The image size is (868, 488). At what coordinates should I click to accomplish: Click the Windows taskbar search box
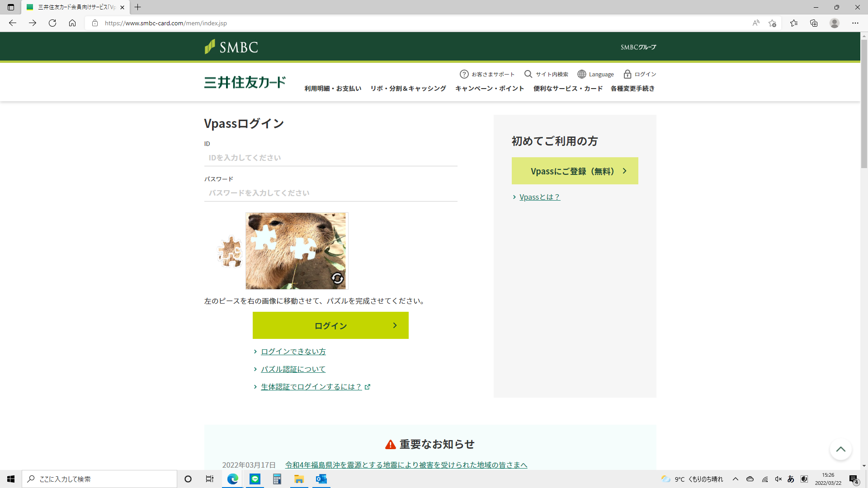(x=99, y=479)
